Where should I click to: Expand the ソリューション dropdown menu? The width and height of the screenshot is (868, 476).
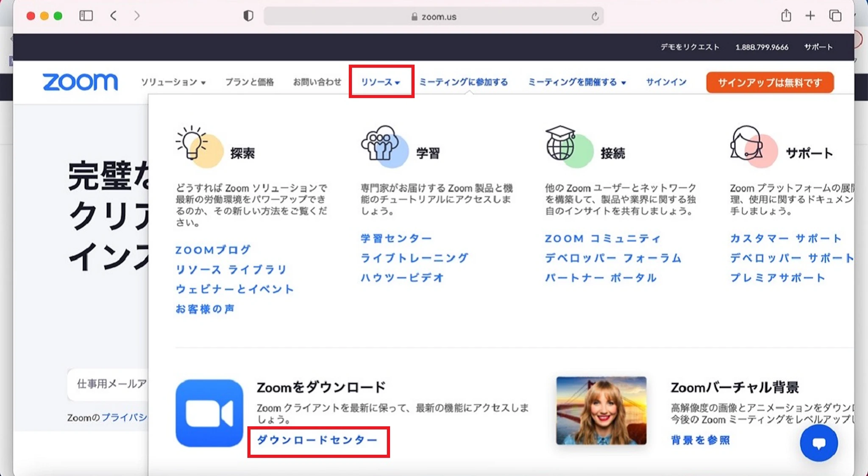[173, 82]
